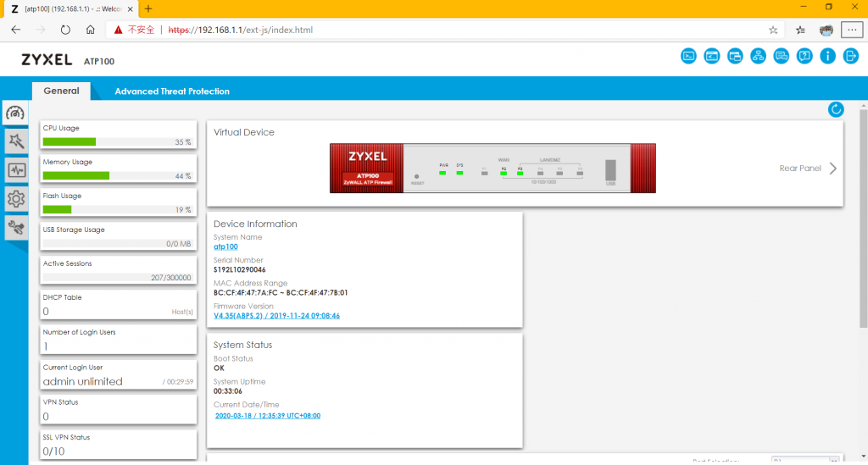Open the browser favorites list icon
The image size is (868, 465).
click(x=800, y=30)
